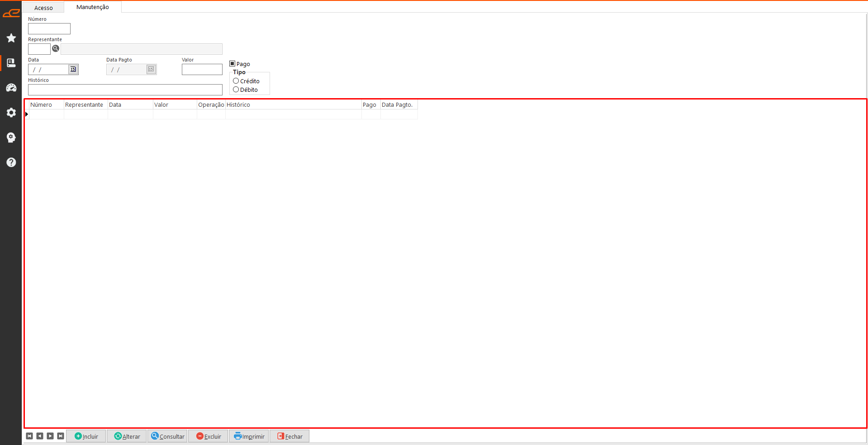Switch to the Manutenção tab
Image resolution: width=868 pixels, height=445 pixels.
(x=93, y=7)
